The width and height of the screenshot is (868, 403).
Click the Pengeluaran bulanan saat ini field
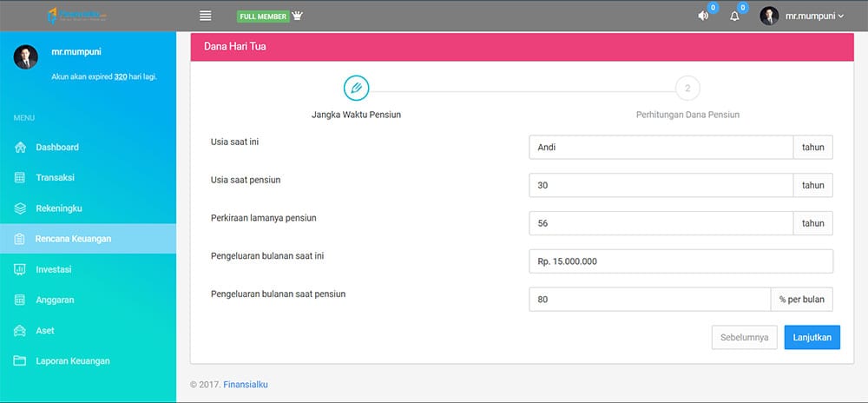[681, 261]
